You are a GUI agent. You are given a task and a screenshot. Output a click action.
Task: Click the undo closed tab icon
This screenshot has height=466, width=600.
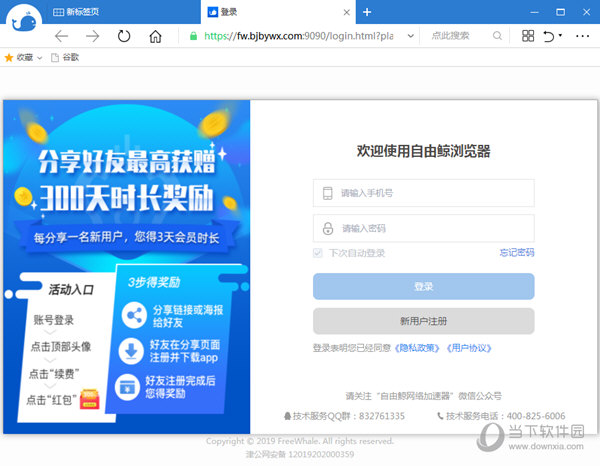pyautogui.click(x=548, y=36)
